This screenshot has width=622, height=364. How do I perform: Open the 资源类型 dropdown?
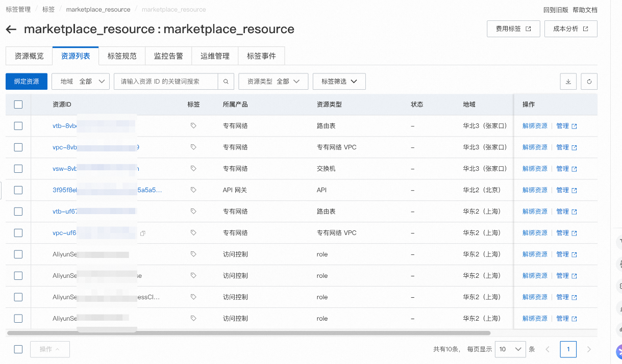pyautogui.click(x=273, y=82)
